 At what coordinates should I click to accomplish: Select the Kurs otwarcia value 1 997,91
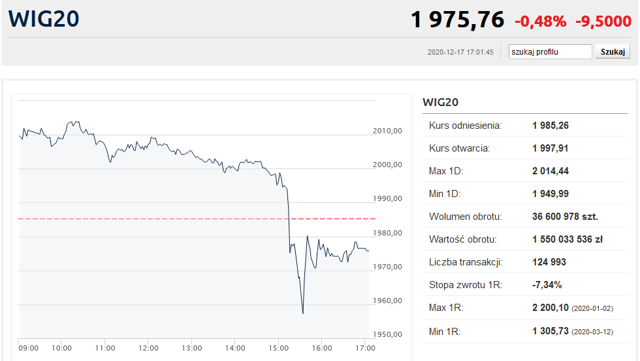tap(550, 148)
